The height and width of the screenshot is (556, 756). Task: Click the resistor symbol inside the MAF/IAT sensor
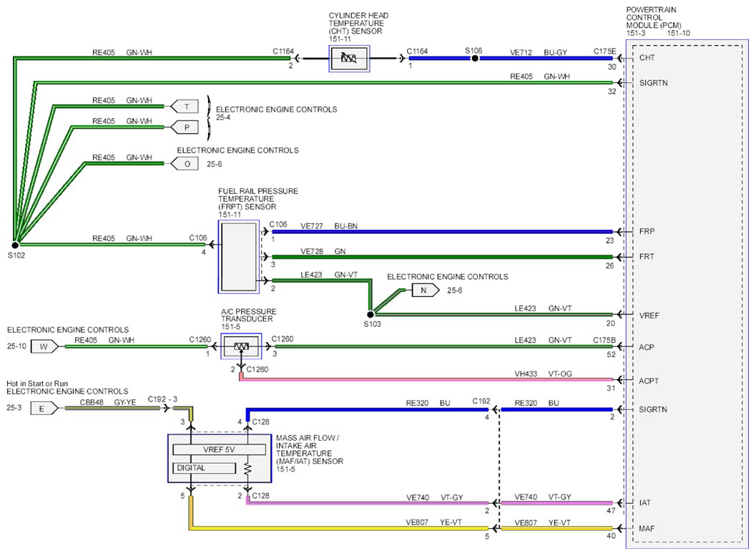point(247,468)
